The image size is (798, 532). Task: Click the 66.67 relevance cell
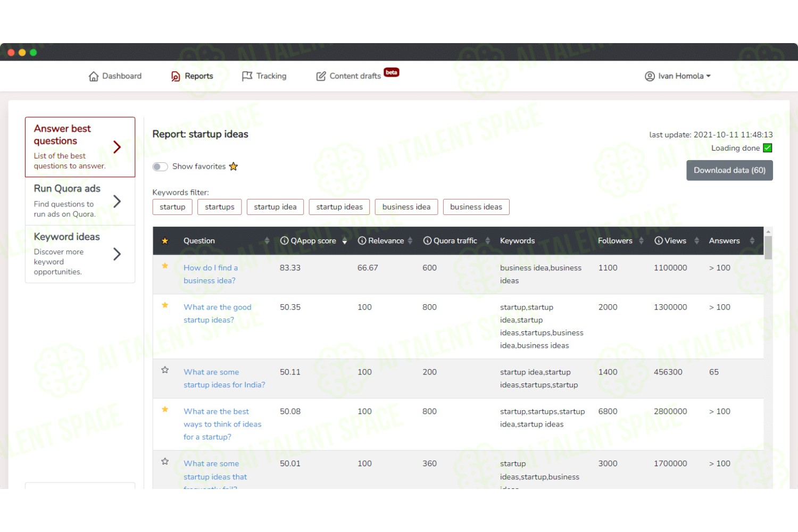pos(368,268)
